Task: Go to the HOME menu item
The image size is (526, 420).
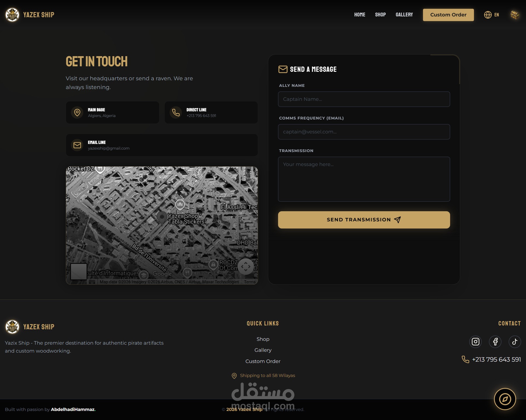Action: coord(359,15)
